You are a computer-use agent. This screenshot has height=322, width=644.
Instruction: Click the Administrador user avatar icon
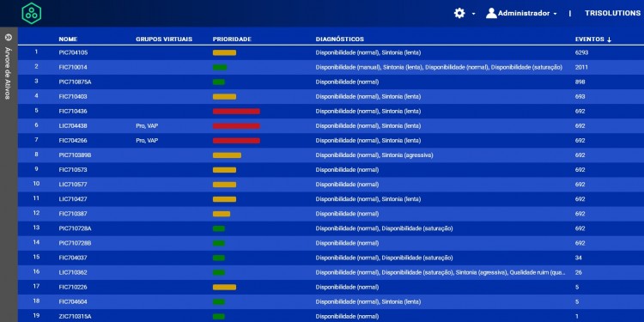[491, 13]
